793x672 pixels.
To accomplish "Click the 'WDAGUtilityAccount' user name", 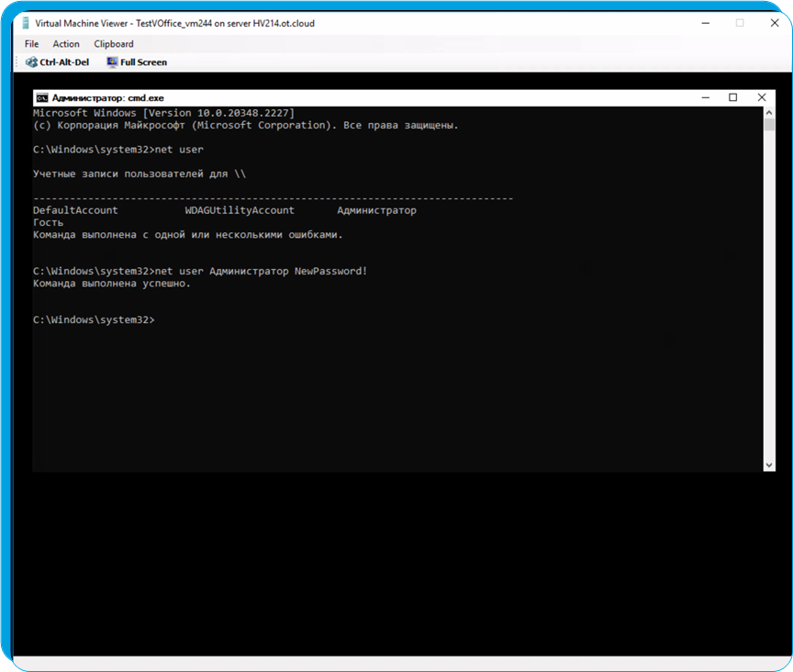I will tap(240, 210).
